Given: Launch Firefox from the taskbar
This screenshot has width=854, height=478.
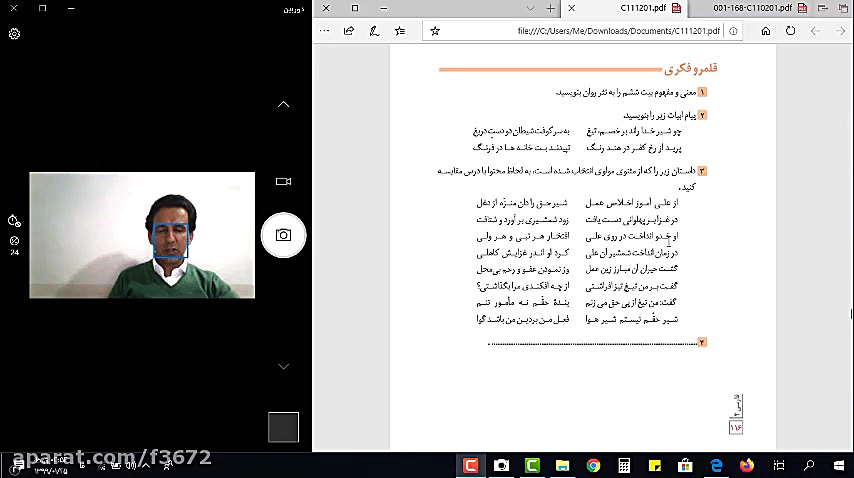Looking at the screenshot, I should tap(747, 465).
